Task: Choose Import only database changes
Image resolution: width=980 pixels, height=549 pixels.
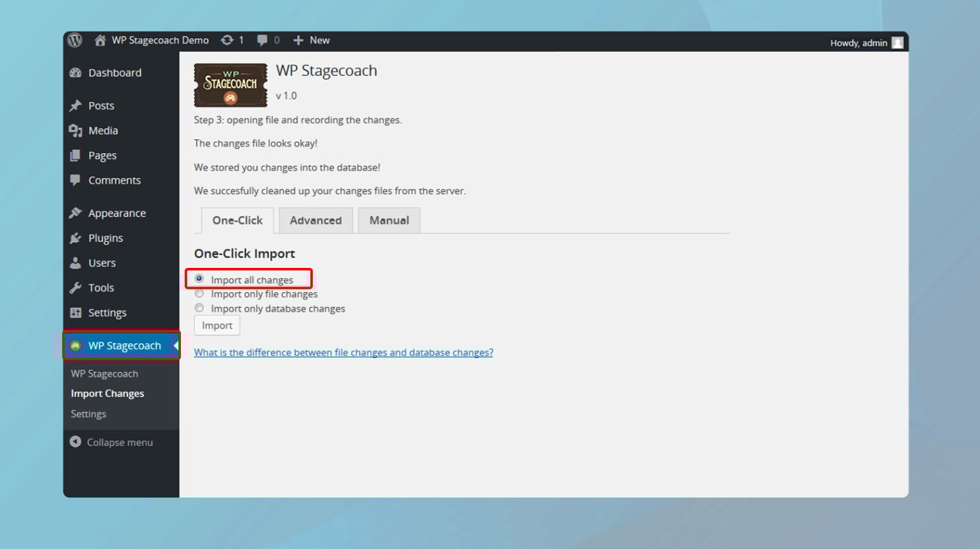Action: (x=199, y=307)
